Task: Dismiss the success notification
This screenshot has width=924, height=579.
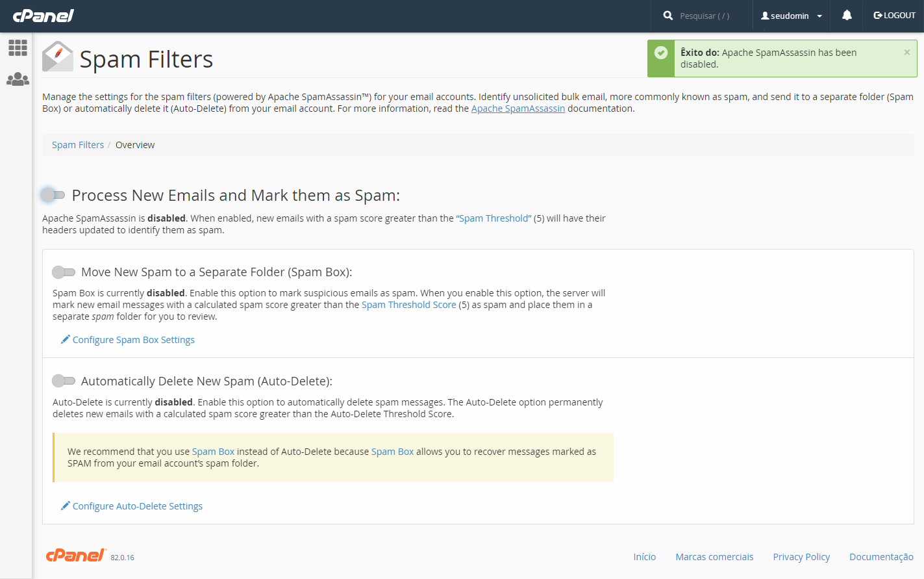Action: [907, 53]
